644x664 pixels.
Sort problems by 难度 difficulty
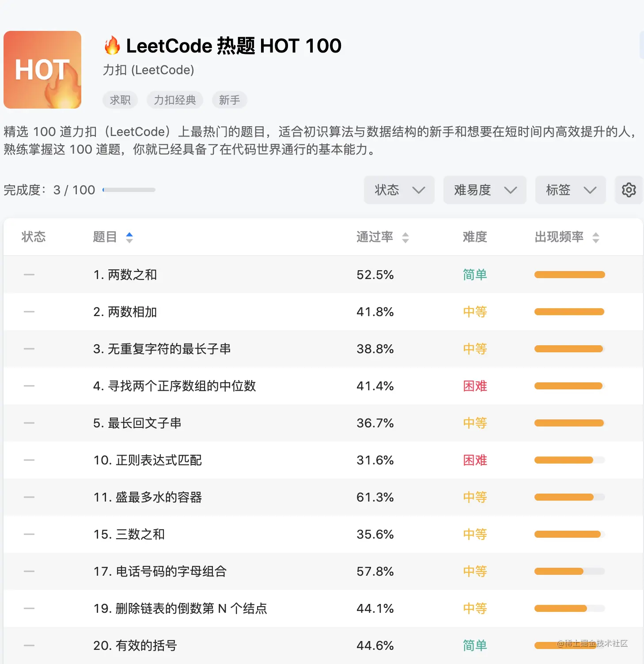(474, 237)
